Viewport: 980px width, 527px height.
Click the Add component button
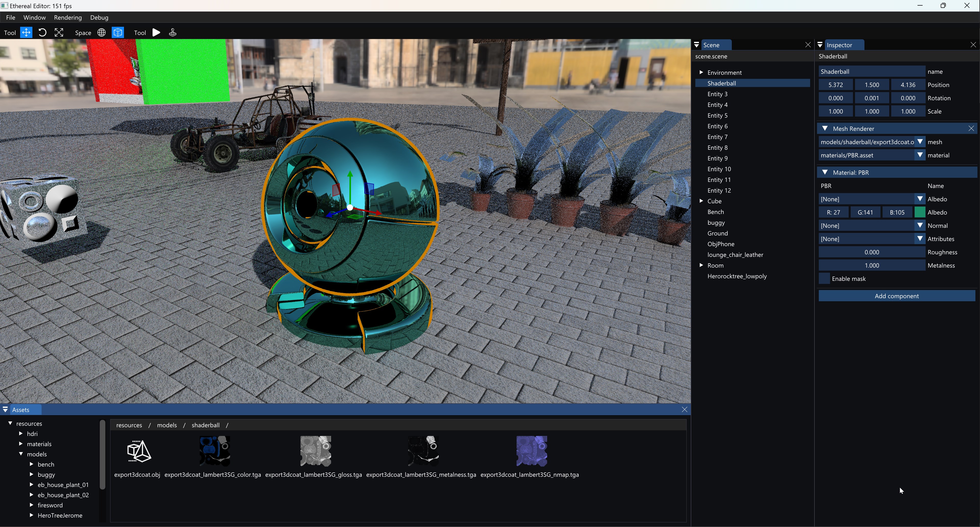[x=897, y=296]
